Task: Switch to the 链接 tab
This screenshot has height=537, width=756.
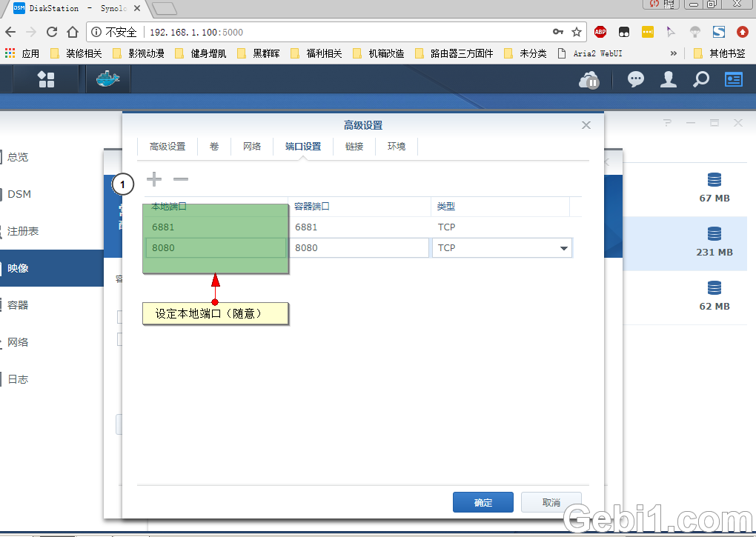Action: point(354,146)
